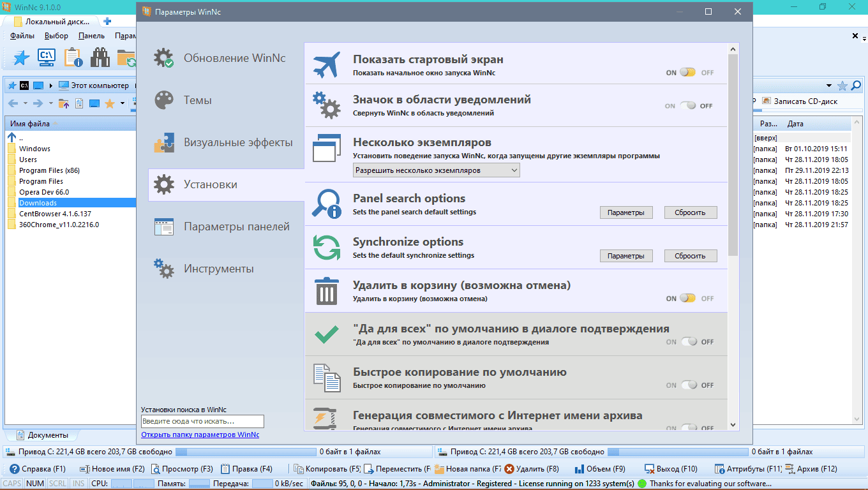The image size is (868, 490).
Task: Open back arrow history dropdown
Action: (25, 103)
